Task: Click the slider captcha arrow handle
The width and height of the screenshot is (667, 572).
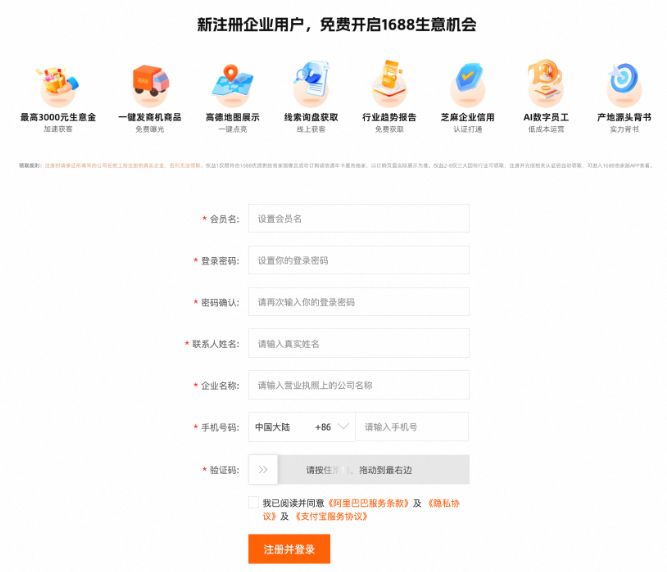Action: point(263,470)
